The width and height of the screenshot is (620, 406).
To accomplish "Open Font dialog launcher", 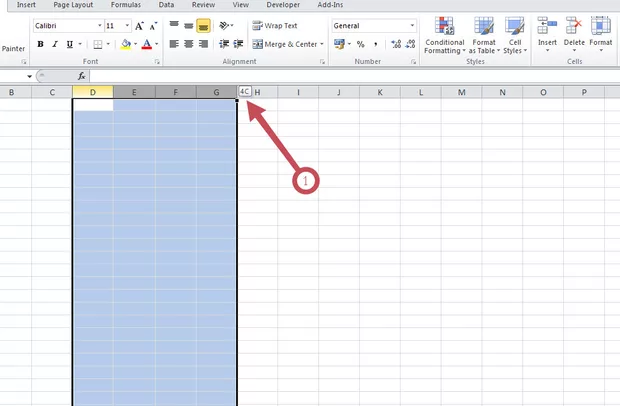I will [157, 62].
